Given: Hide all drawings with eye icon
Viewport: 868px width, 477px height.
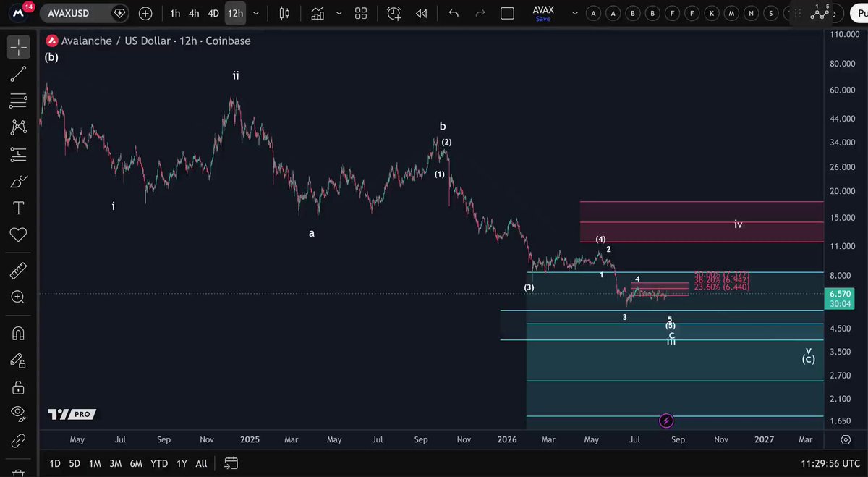Looking at the screenshot, I should (18, 413).
